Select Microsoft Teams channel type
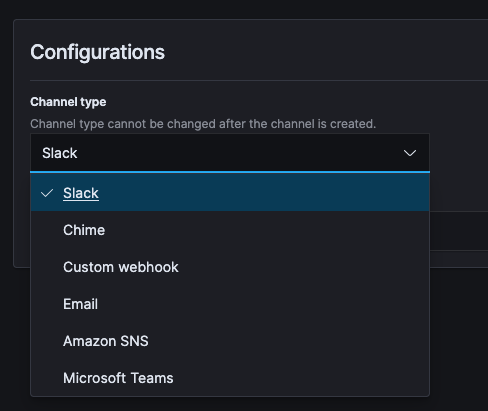Viewport: 488px width, 411px height. (x=118, y=378)
